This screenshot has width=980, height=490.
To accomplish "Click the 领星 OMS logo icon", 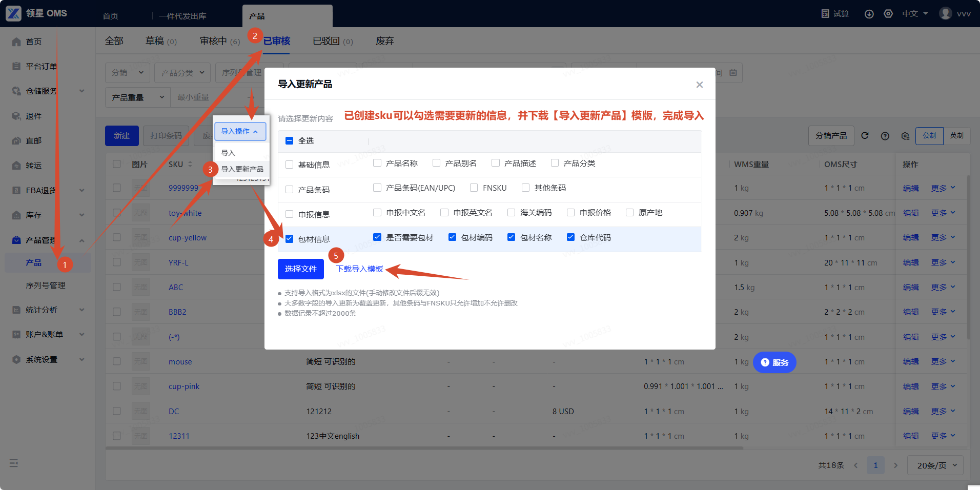I will 13,13.
